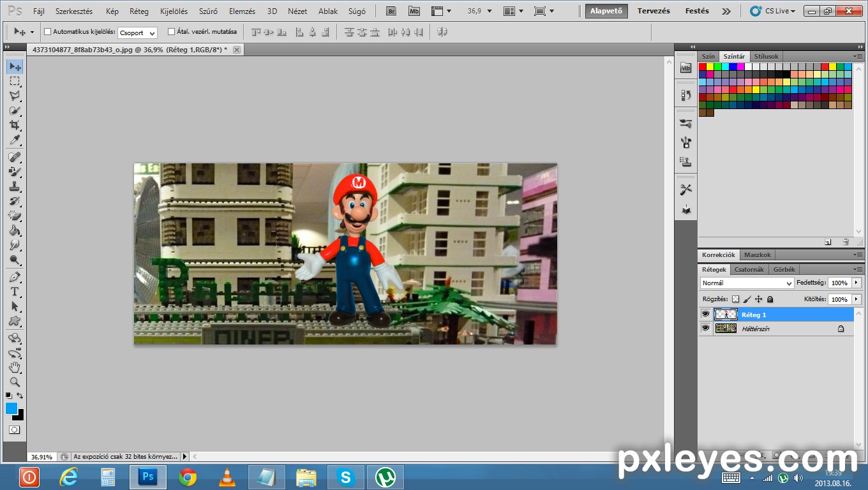Launch Mini Bridge from the application bar
The width and height of the screenshot is (868, 490).
click(x=414, y=11)
